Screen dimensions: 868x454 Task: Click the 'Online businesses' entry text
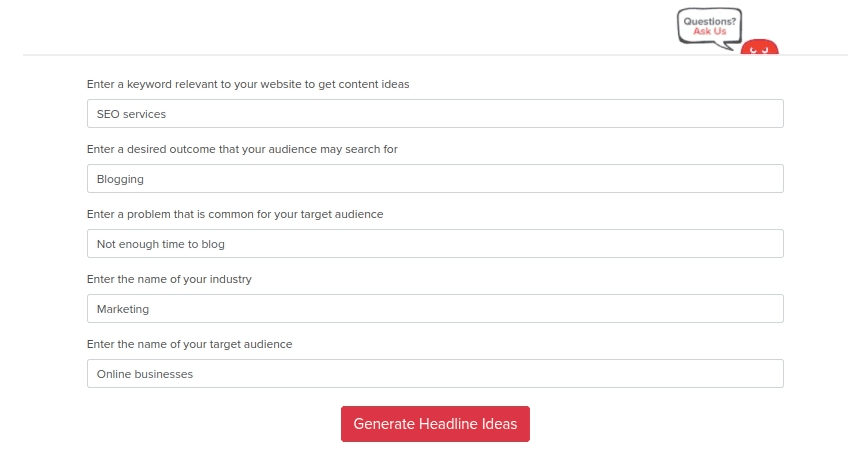pyautogui.click(x=144, y=374)
